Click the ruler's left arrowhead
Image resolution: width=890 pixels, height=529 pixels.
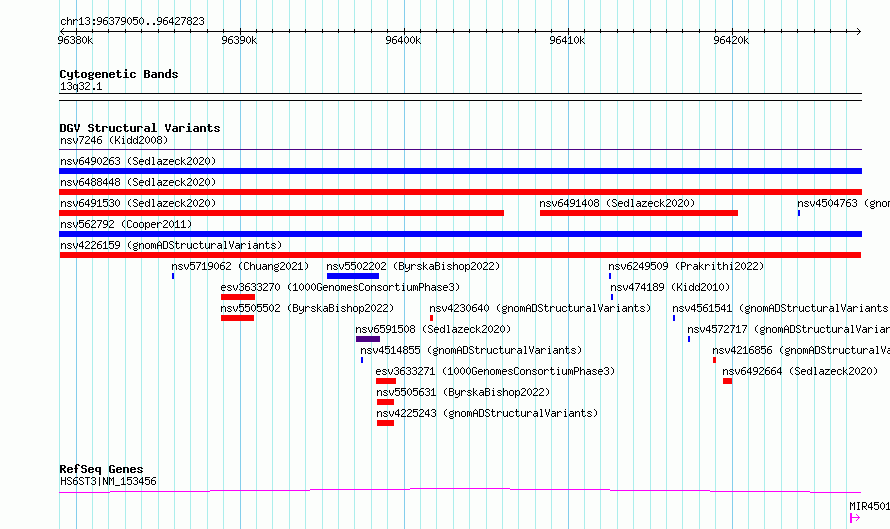(62, 31)
